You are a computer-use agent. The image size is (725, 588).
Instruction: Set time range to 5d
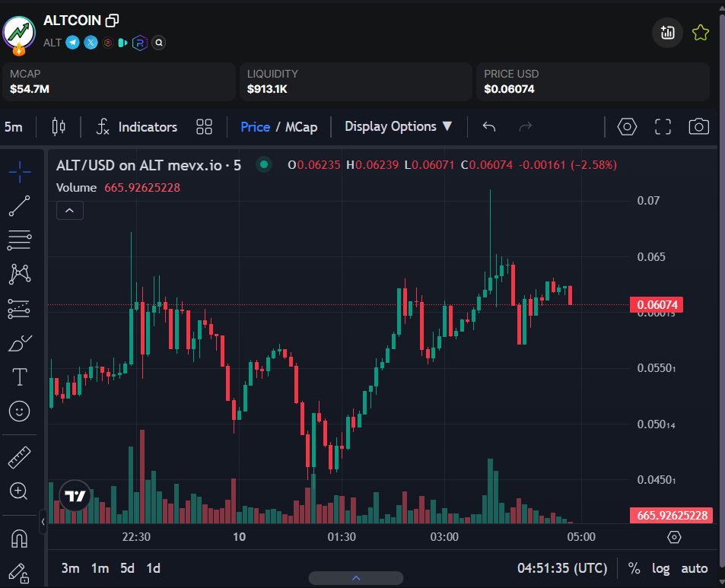127,568
